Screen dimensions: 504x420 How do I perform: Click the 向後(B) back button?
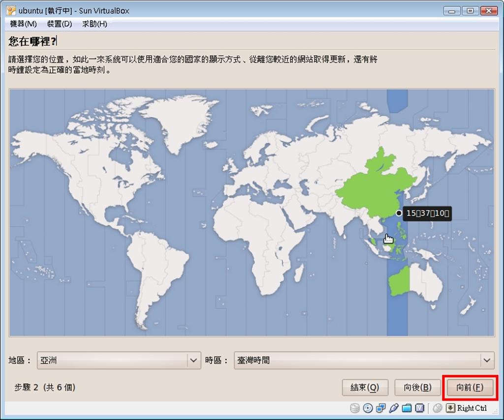tap(417, 388)
